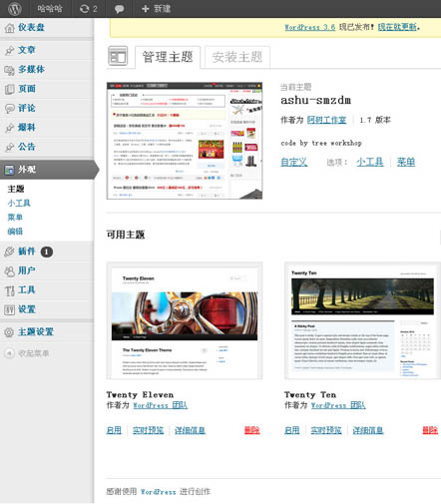Viewport: 441px width, 504px height.
Task: Open the 设置 settings menu
Action: point(27,309)
